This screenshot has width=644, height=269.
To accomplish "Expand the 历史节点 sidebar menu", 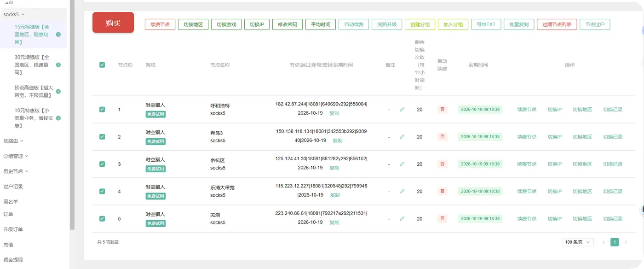I will coord(16,171).
